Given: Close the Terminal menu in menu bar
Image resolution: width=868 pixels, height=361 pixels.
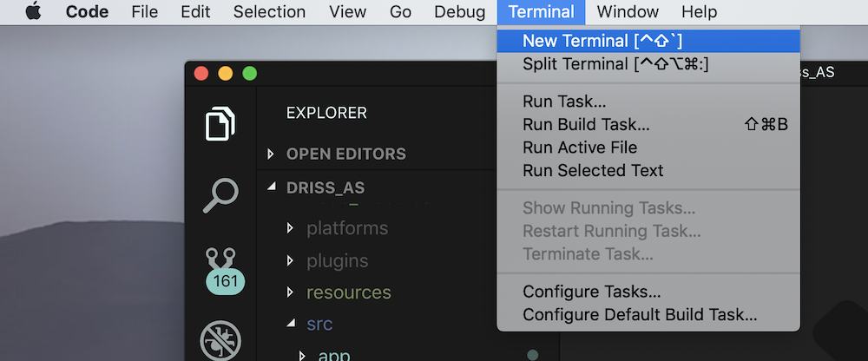Looking at the screenshot, I should (x=541, y=11).
